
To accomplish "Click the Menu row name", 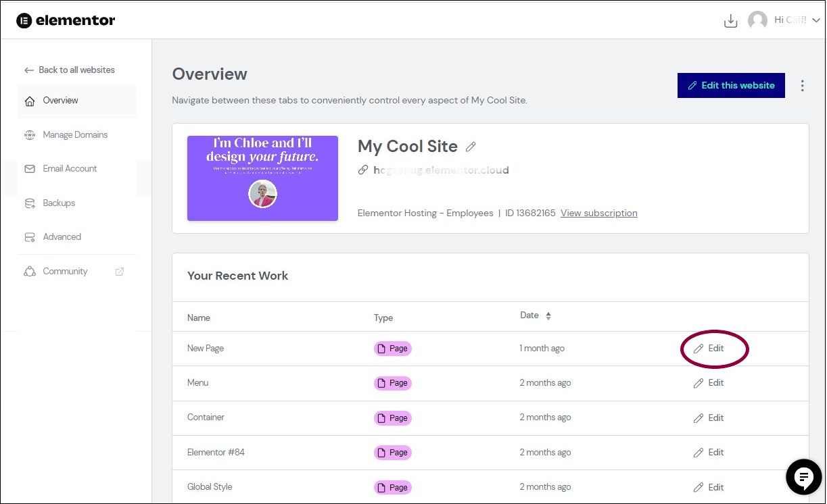I will coord(197,382).
